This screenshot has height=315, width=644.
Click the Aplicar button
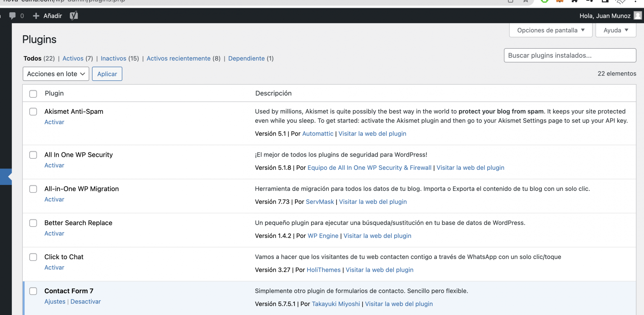click(107, 74)
